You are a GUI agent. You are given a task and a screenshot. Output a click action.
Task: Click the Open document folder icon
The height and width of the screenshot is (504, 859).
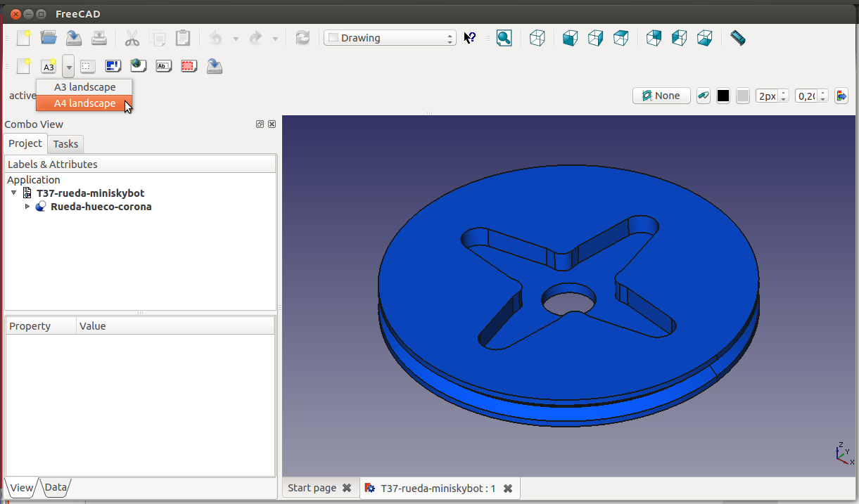pos(49,38)
